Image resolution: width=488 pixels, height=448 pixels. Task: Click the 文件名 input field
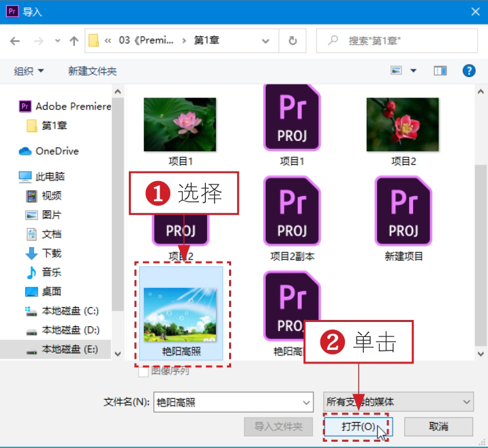pyautogui.click(x=233, y=402)
